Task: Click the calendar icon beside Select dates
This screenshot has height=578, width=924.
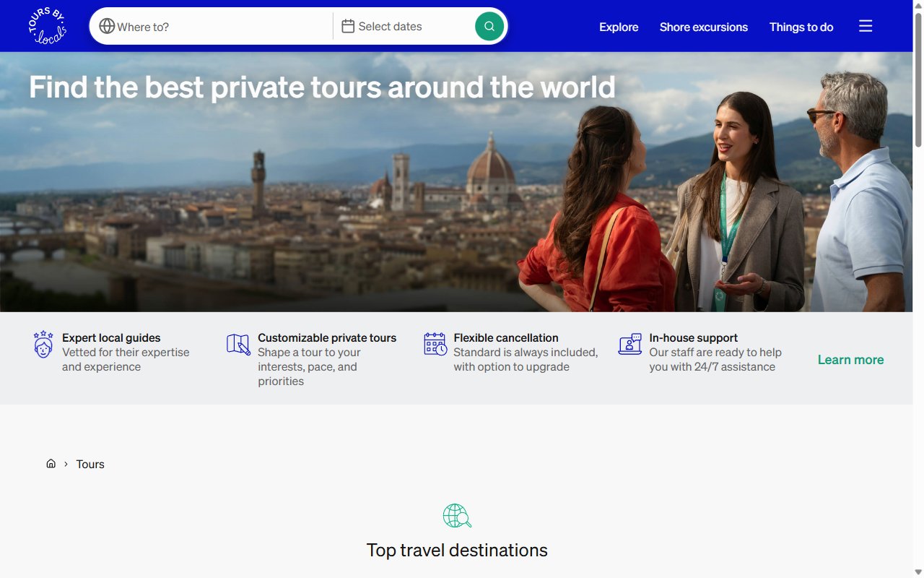Action: 348,26
